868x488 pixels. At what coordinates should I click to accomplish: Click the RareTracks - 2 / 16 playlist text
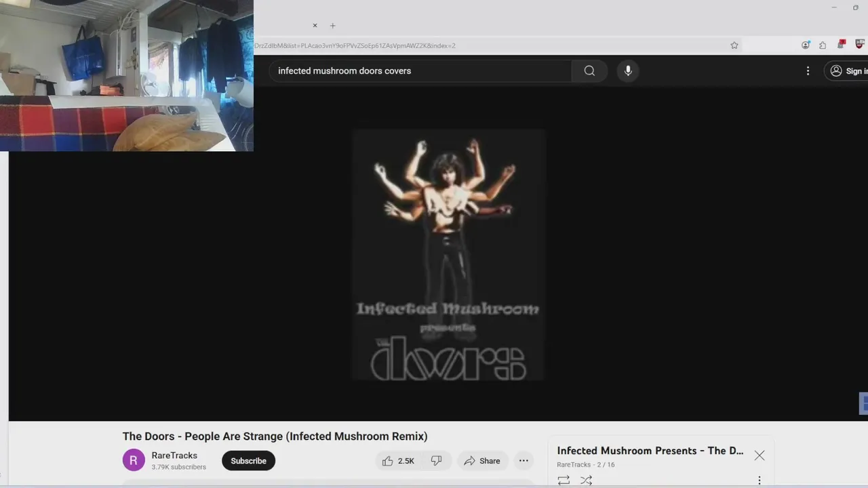[x=585, y=464]
